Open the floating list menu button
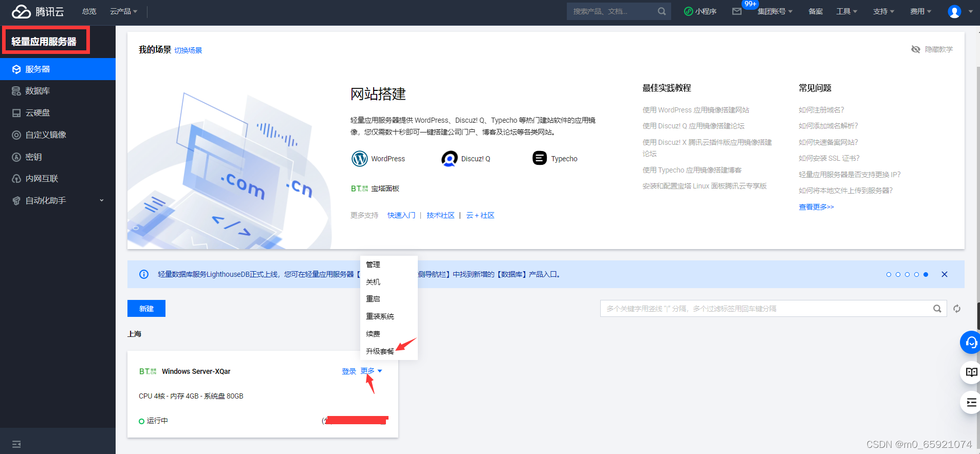This screenshot has height=454, width=980. point(971,403)
